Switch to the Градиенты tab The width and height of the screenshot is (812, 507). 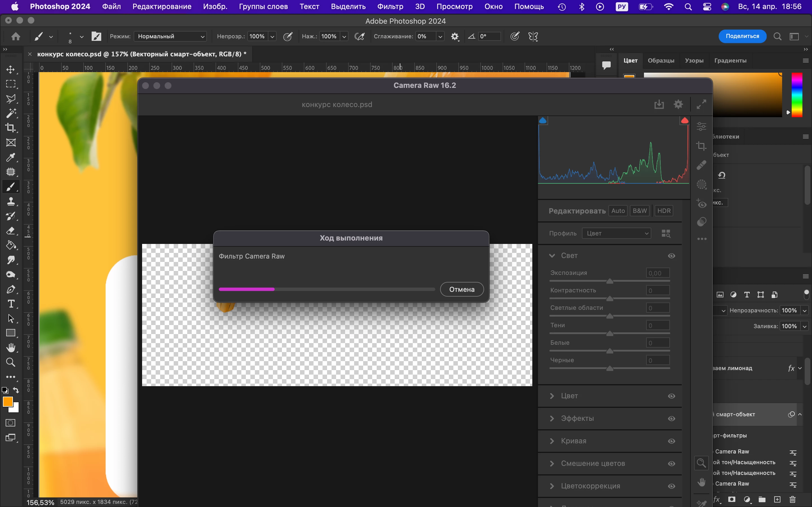click(730, 61)
